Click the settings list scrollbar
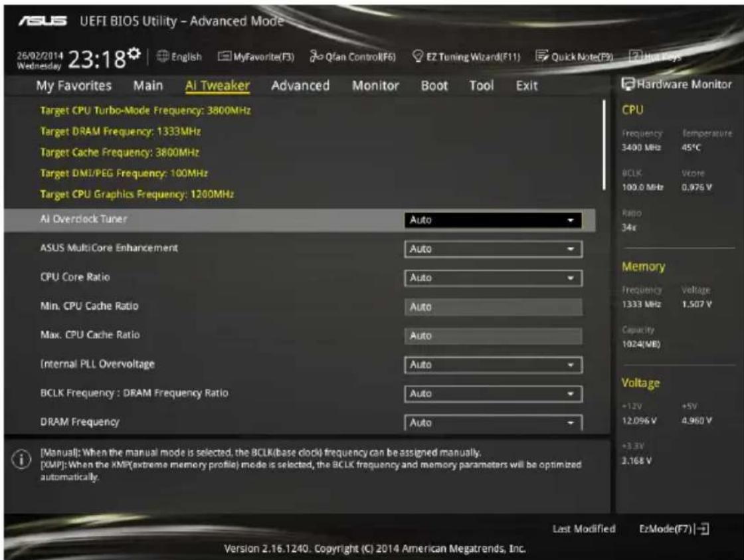Screen dimensions: 744x560 (604, 145)
